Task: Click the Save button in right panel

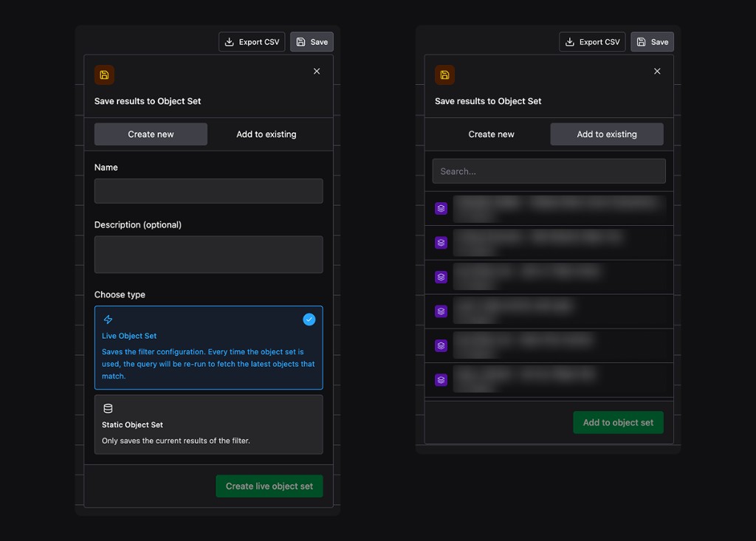Action: (653, 42)
